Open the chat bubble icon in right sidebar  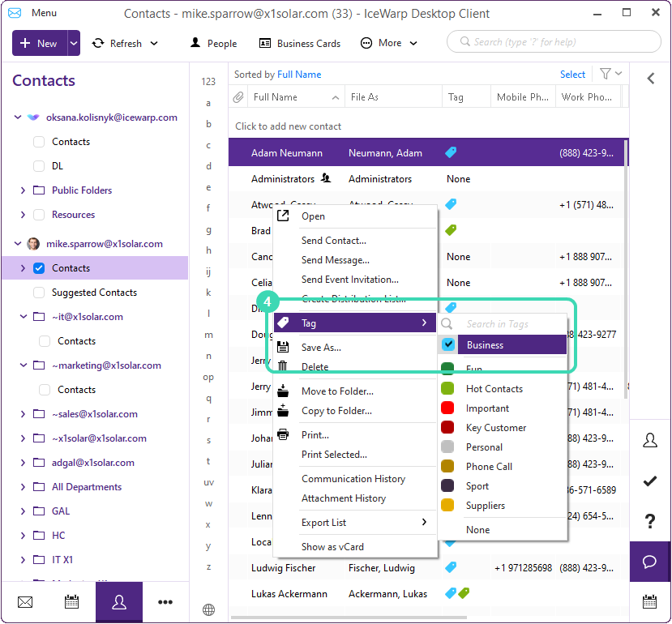pos(649,562)
